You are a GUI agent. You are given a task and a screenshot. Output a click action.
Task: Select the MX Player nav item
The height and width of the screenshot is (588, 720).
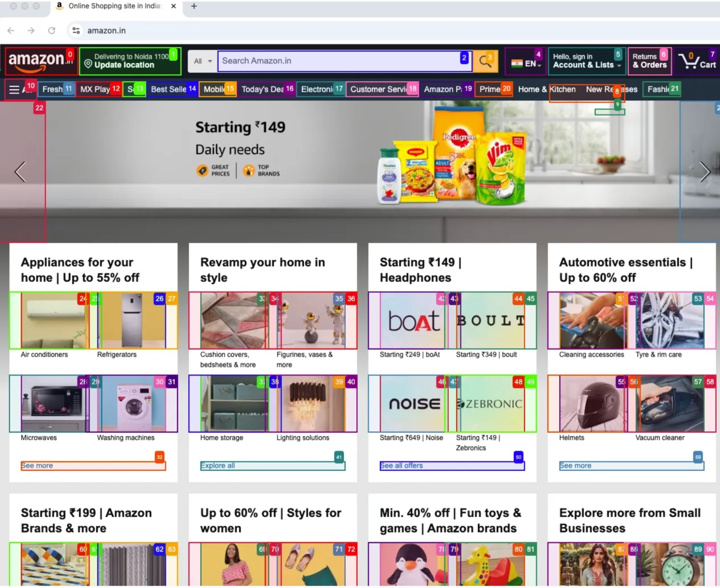99,89
